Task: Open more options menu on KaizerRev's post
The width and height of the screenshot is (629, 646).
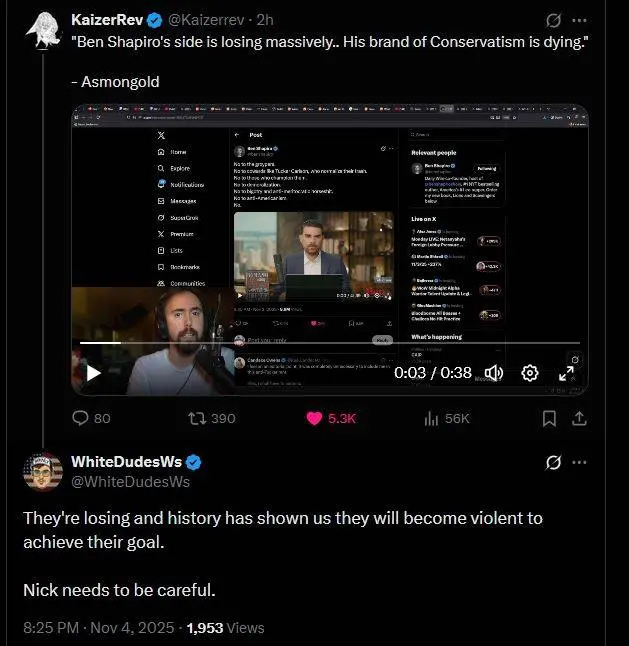Action: point(580,20)
